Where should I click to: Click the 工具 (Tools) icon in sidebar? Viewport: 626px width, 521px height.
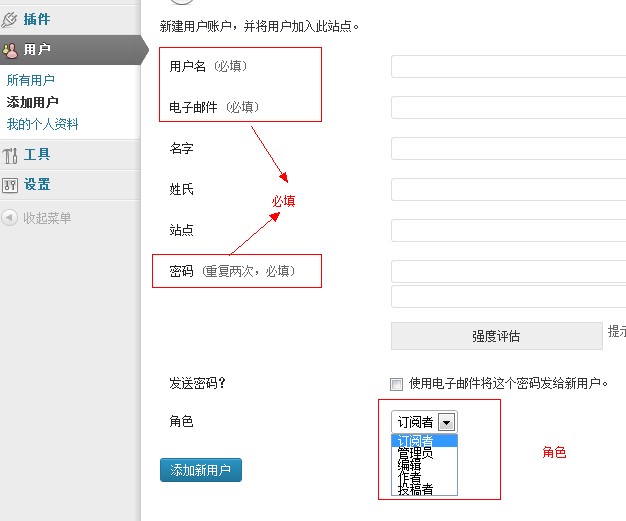pyautogui.click(x=11, y=155)
